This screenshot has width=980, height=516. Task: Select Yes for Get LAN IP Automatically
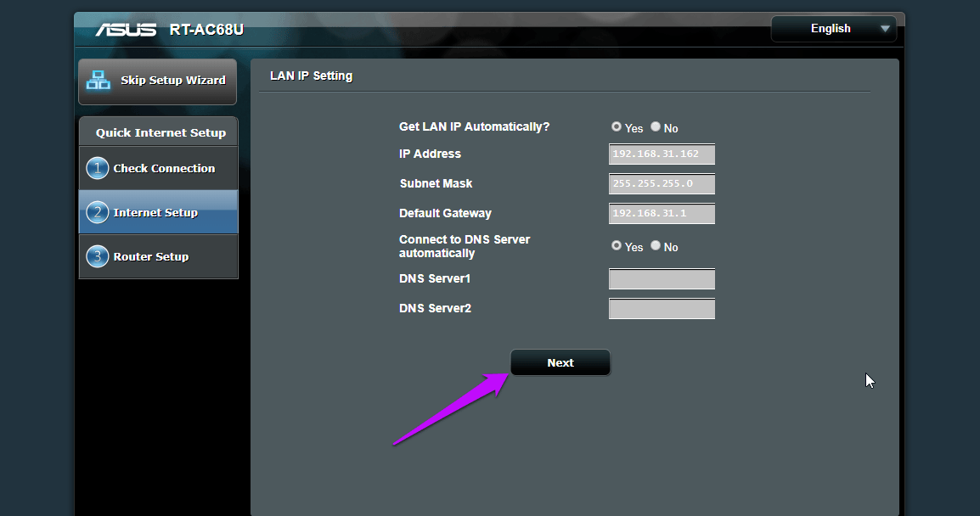pyautogui.click(x=617, y=126)
